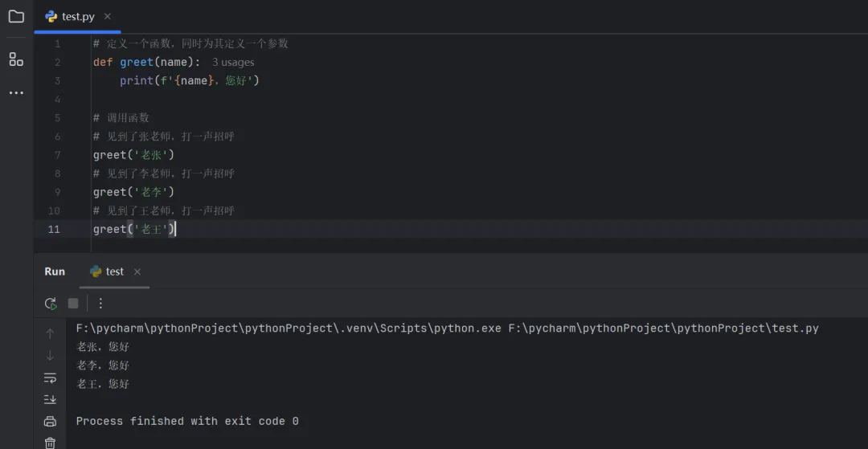Click the Run tool window title

[x=55, y=271]
